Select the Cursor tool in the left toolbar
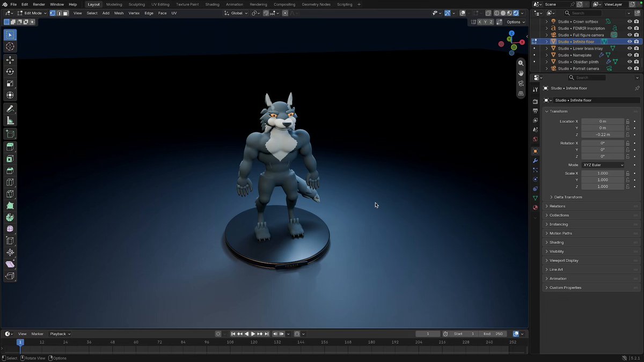The height and width of the screenshot is (362, 644). tap(10, 47)
